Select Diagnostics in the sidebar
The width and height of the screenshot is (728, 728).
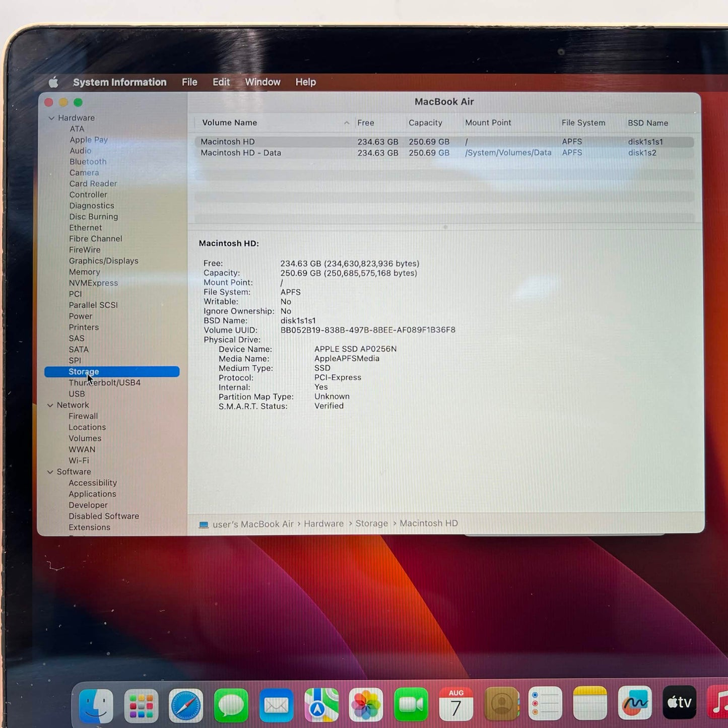pyautogui.click(x=92, y=206)
